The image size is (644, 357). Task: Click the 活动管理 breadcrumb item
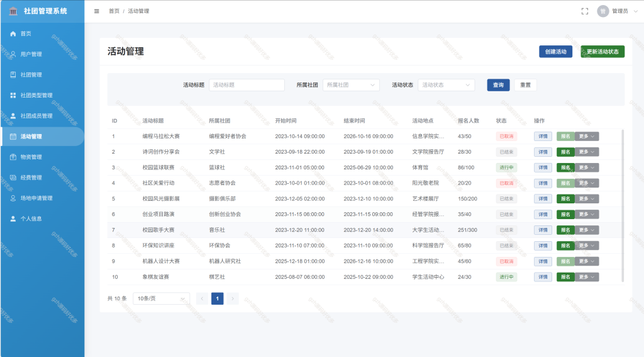[138, 11]
